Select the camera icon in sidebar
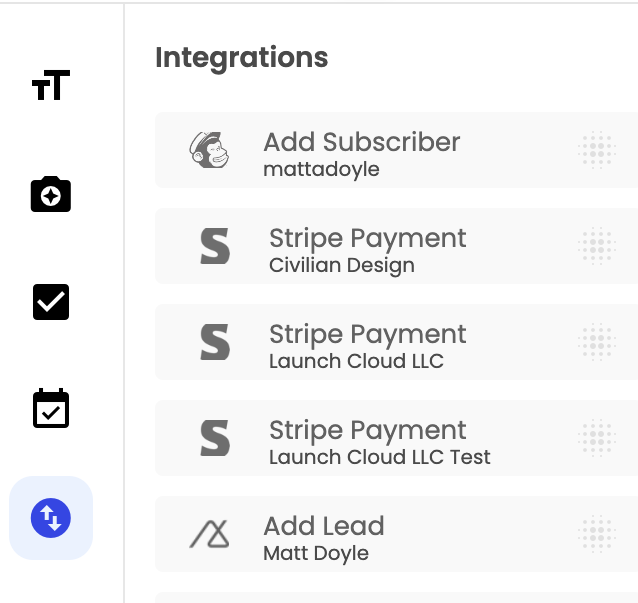 [51, 194]
